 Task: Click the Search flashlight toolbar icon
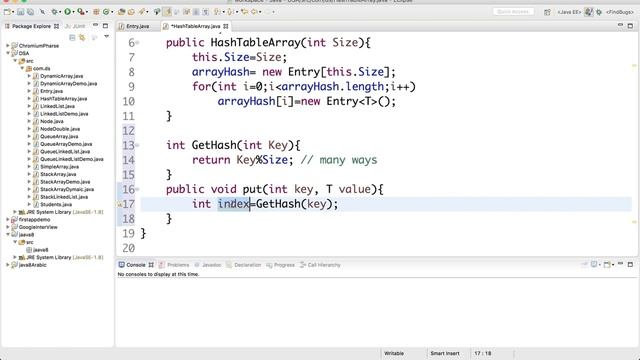[x=142, y=12]
